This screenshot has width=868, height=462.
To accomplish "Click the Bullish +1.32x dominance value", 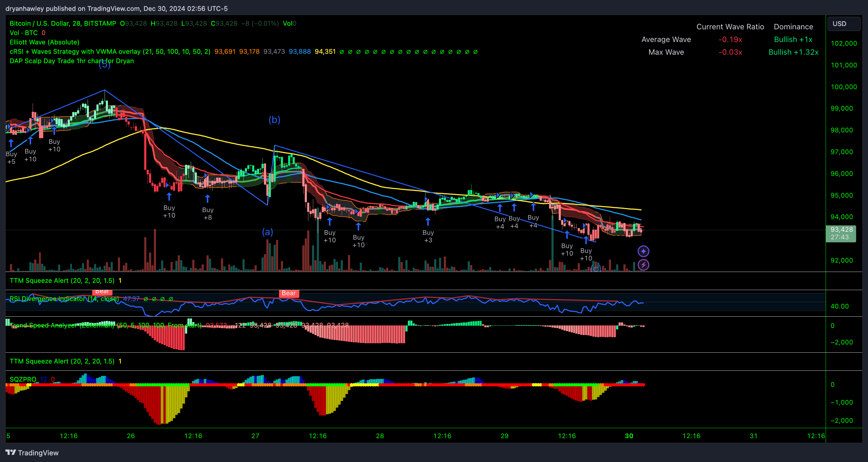I will [793, 52].
